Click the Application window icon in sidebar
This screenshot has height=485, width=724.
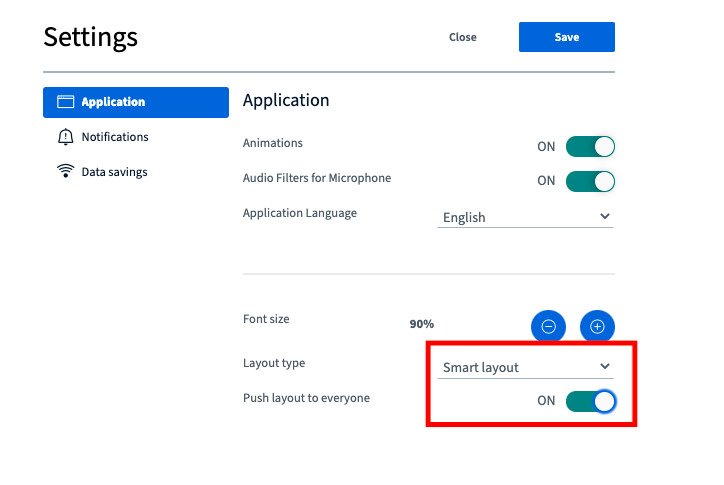pyautogui.click(x=66, y=102)
